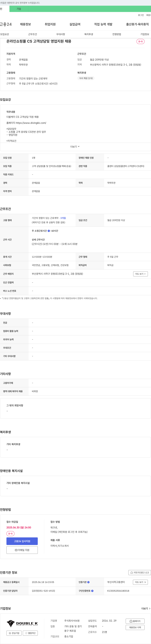Click the 식사 제공 (1식) welfare tag
The height and width of the screenshot is (644, 151).
[86, 78]
